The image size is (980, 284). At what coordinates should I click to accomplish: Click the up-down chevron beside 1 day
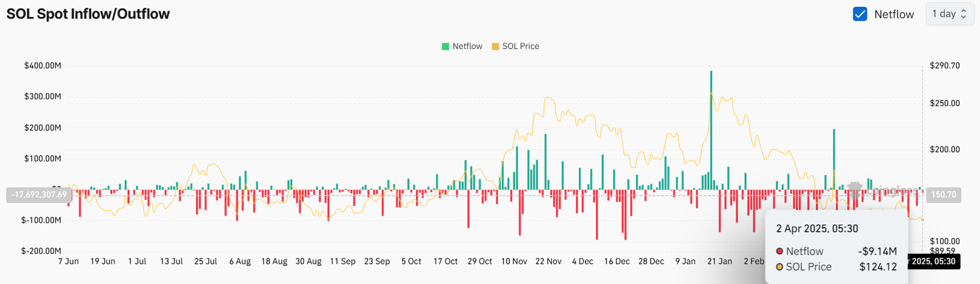[963, 14]
